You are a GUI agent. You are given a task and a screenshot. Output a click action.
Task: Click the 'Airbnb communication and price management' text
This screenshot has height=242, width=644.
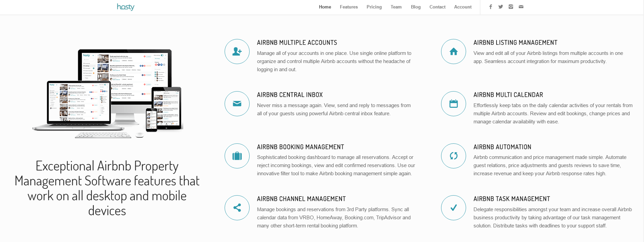pyautogui.click(x=550, y=165)
